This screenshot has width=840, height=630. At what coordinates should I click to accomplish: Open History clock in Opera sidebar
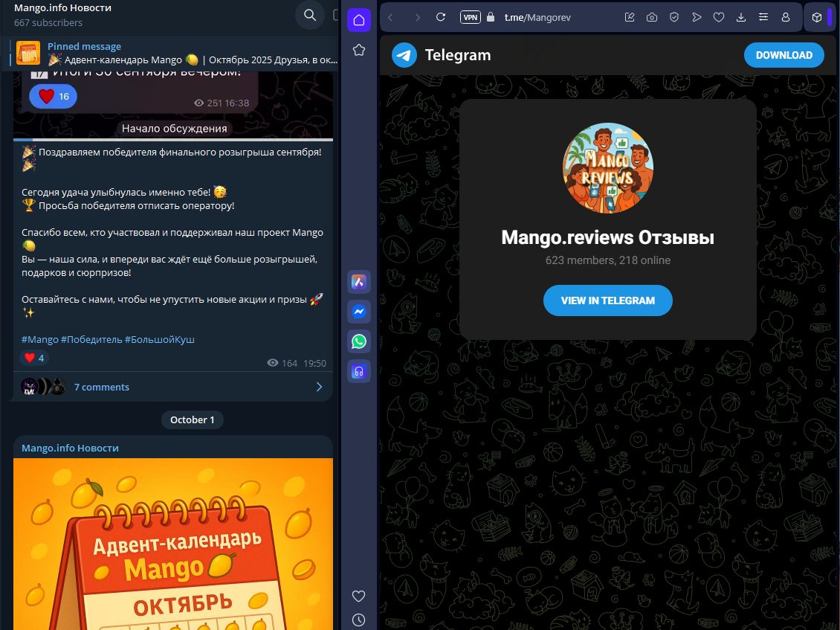pos(359,620)
